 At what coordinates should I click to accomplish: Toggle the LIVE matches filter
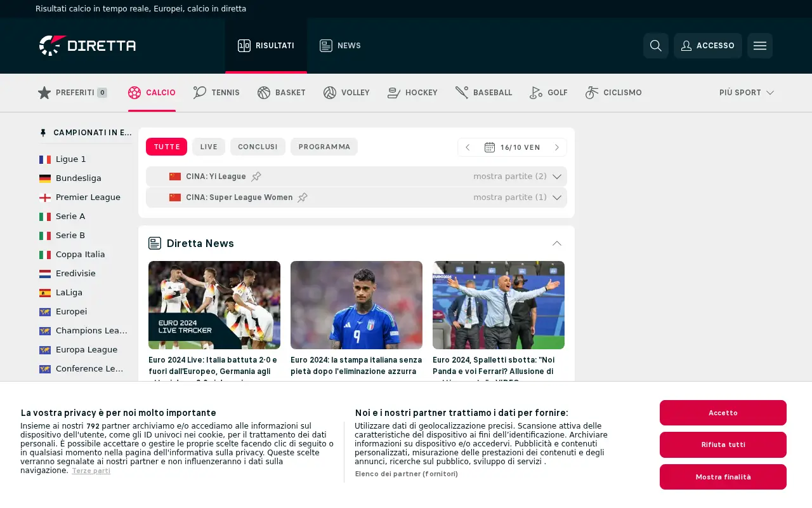(x=209, y=147)
